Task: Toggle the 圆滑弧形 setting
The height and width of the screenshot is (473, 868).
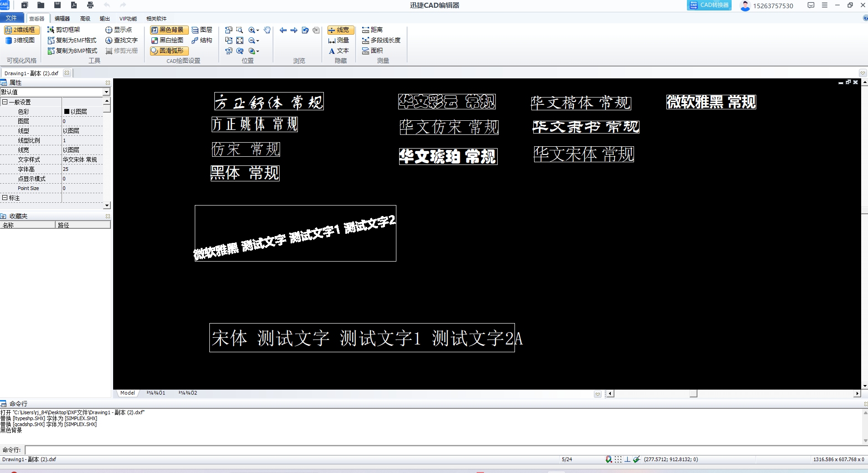Action: coord(169,51)
